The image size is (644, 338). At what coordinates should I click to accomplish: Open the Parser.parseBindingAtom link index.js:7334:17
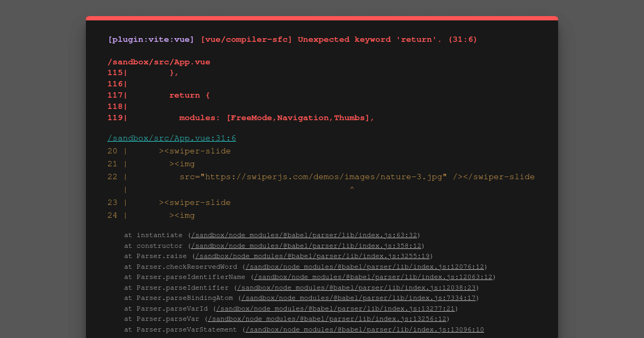tap(357, 298)
